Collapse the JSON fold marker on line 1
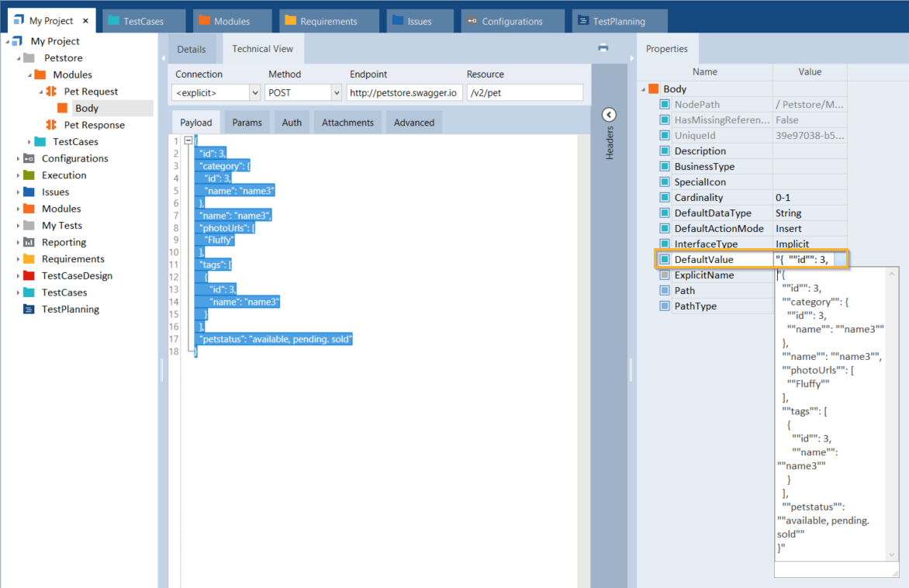The image size is (909, 588). pyautogui.click(x=188, y=141)
